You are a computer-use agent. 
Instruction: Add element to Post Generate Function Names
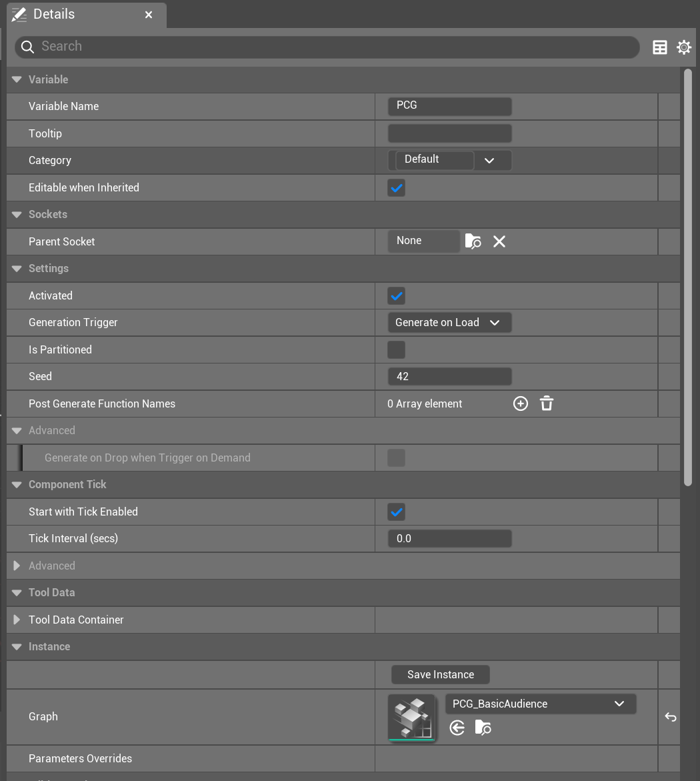pyautogui.click(x=520, y=404)
